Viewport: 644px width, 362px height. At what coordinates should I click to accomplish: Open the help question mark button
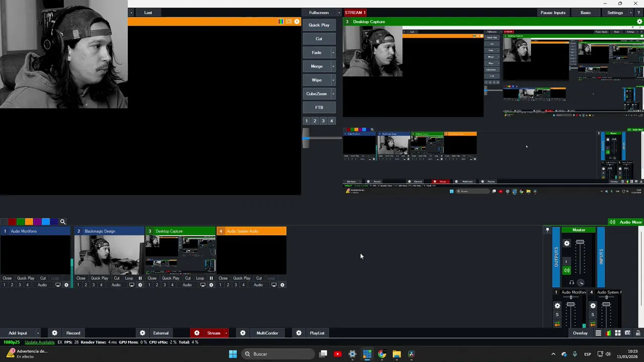click(638, 13)
